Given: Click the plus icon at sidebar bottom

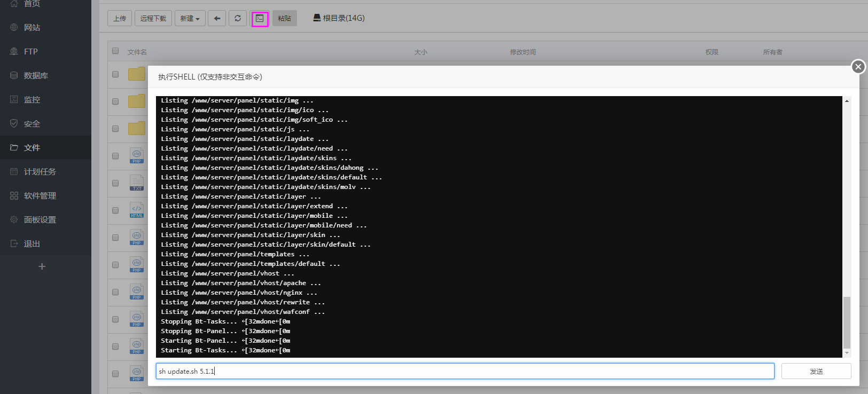Looking at the screenshot, I should click(x=42, y=266).
